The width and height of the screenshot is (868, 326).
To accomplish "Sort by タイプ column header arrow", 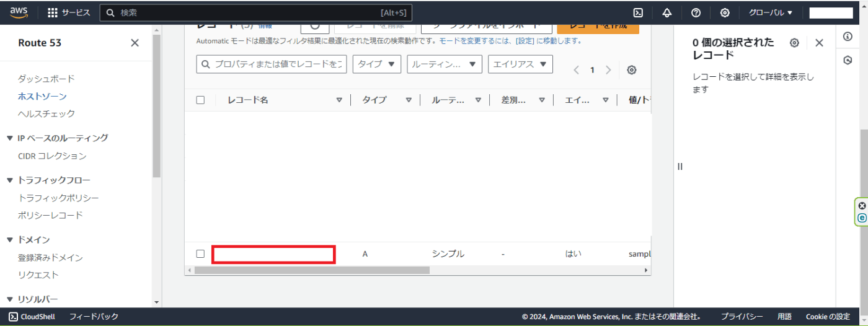I will pyautogui.click(x=409, y=100).
